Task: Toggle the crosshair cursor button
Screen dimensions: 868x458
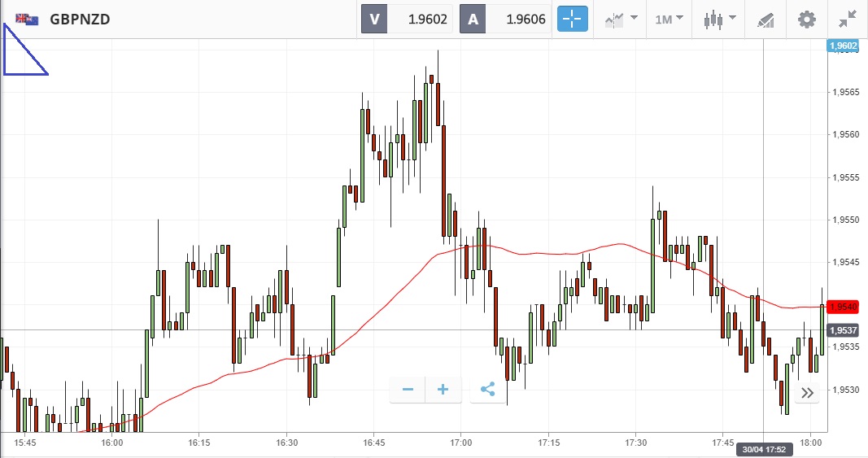Action: pyautogui.click(x=572, y=20)
